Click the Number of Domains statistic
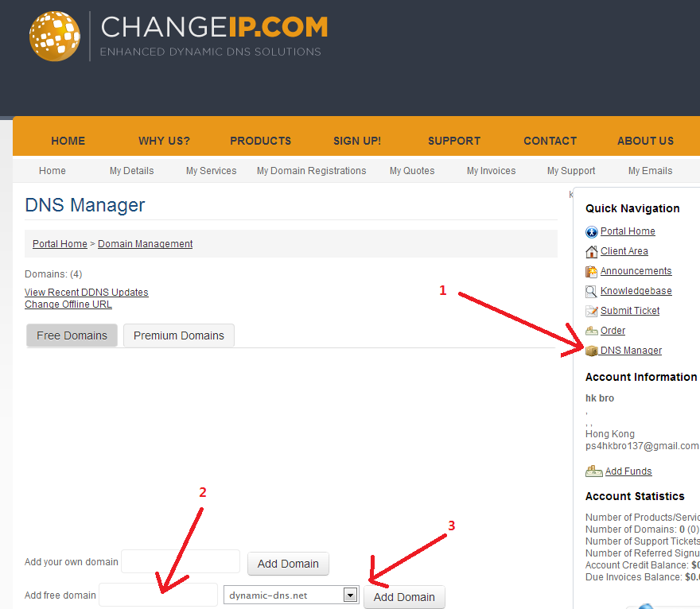 pos(642,529)
